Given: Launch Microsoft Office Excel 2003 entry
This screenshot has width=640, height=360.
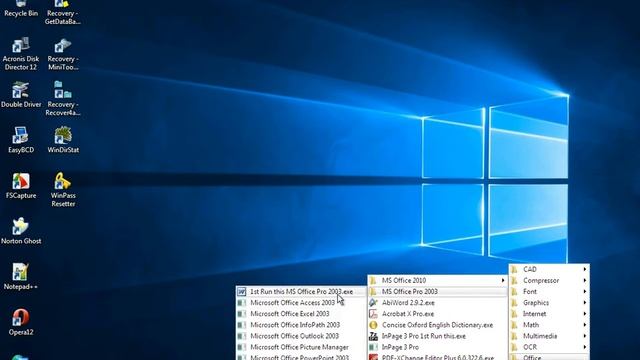Looking at the screenshot, I should click(300, 314).
